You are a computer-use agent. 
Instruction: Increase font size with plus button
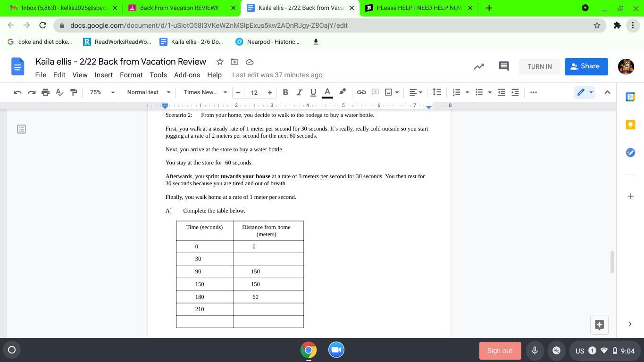coord(270,92)
